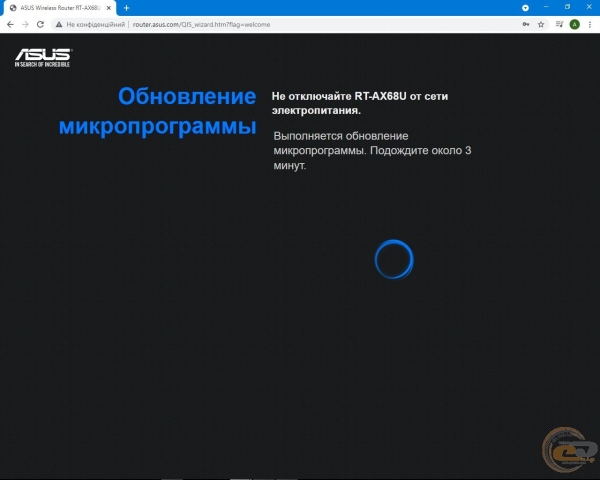The height and width of the screenshot is (480, 600).
Task: Open the tab search dropdown arrow
Action: click(x=525, y=8)
